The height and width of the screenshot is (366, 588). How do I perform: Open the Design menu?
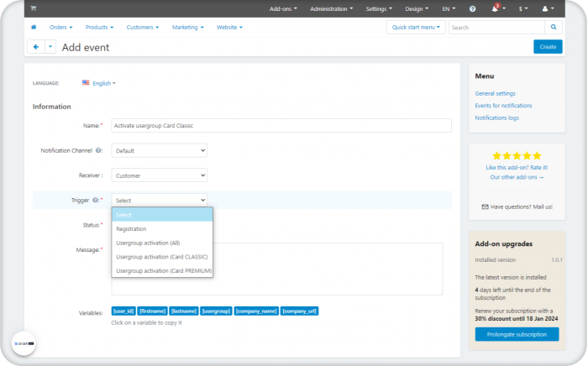point(417,8)
